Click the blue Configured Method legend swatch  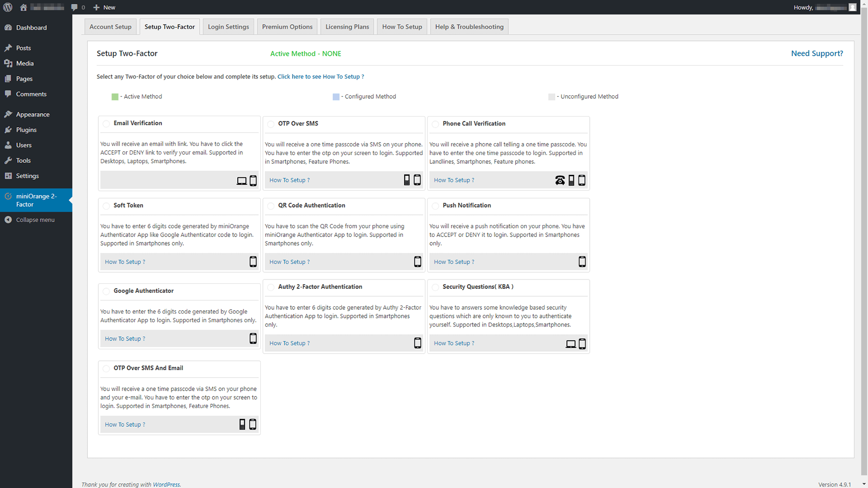(336, 97)
